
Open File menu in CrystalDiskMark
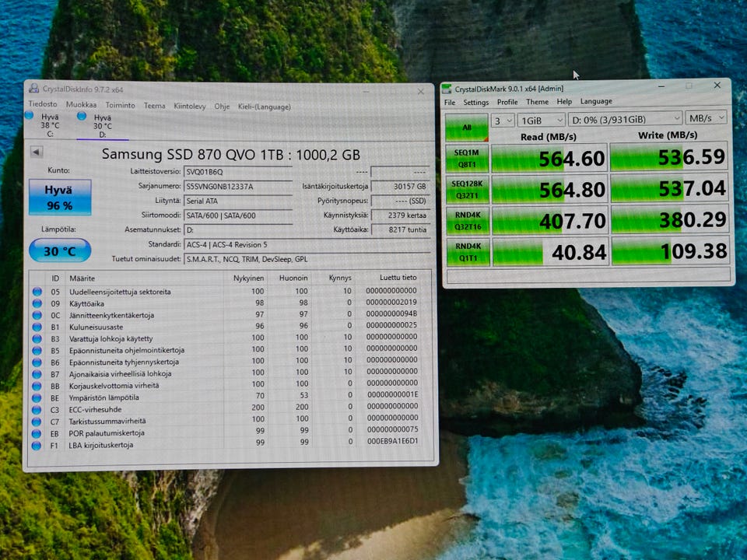[x=450, y=103]
